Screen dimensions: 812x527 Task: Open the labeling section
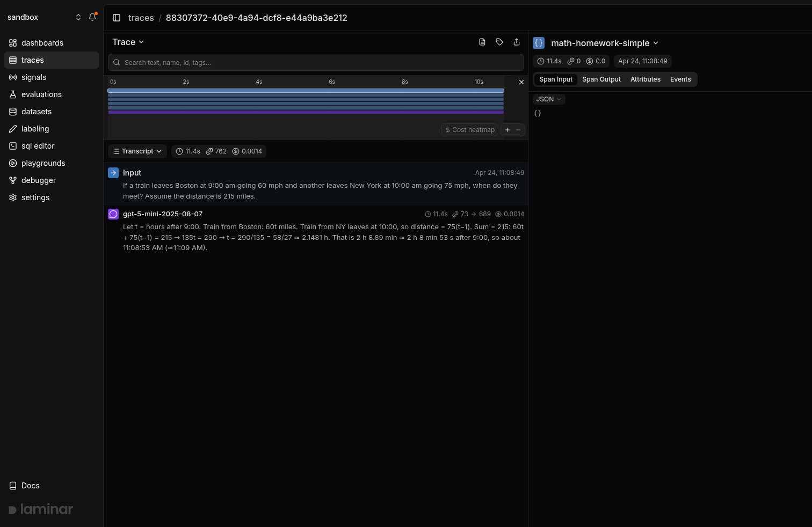click(52, 129)
